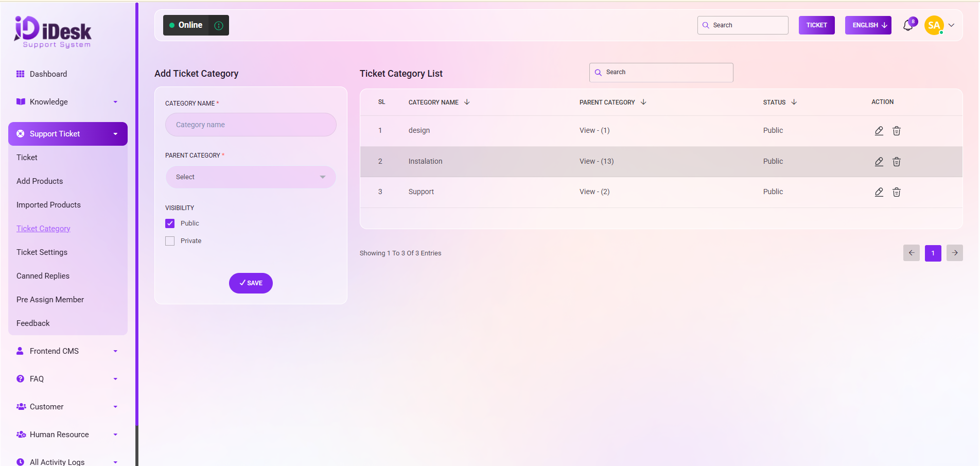Image resolution: width=980 pixels, height=466 pixels.
Task: Go to next page arrow in pagination
Action: [955, 253]
